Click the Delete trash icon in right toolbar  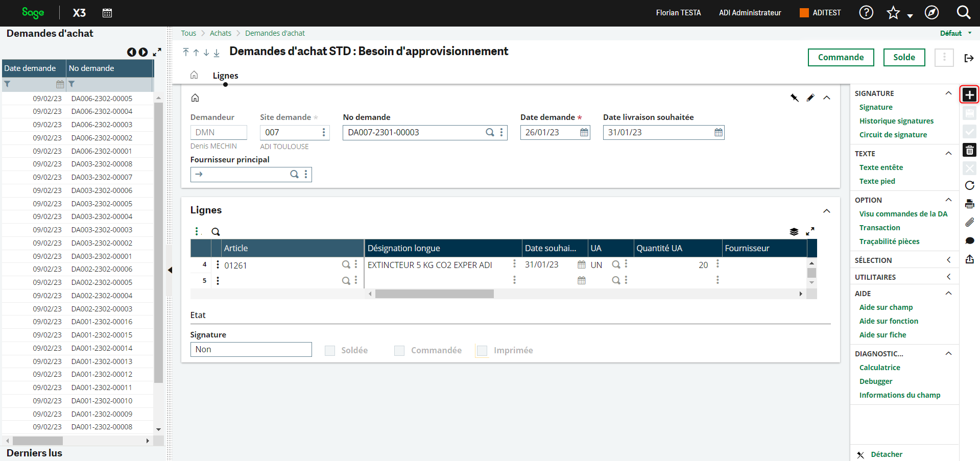969,150
